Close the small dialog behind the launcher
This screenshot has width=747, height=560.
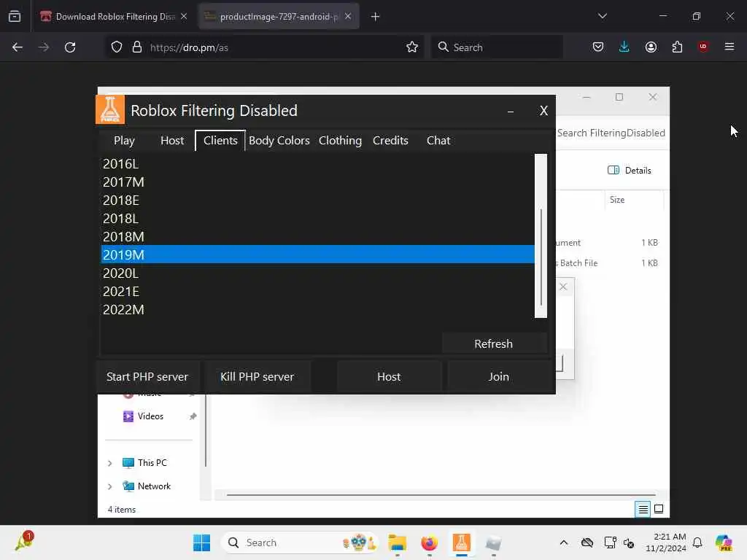point(563,287)
